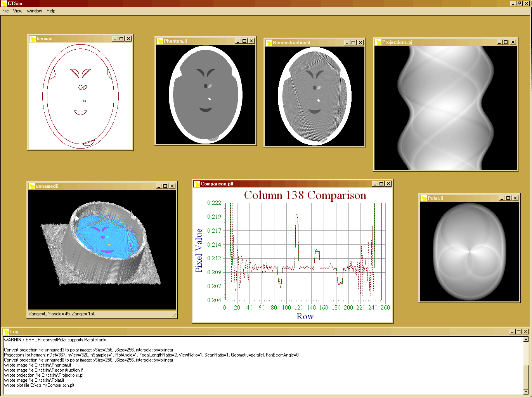
Task: Click the Phantom.if window system icon
Action: (160, 41)
